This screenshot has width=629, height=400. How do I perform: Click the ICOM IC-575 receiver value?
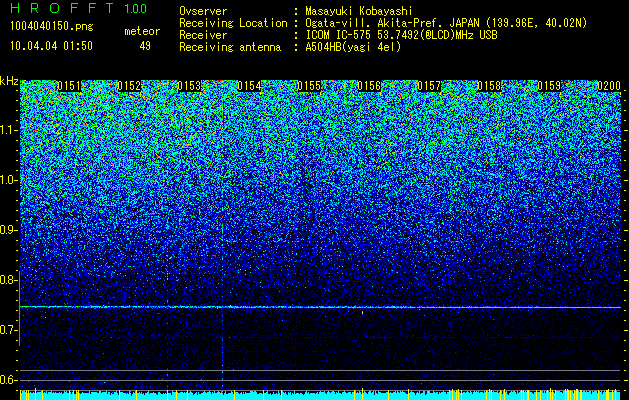coord(402,35)
